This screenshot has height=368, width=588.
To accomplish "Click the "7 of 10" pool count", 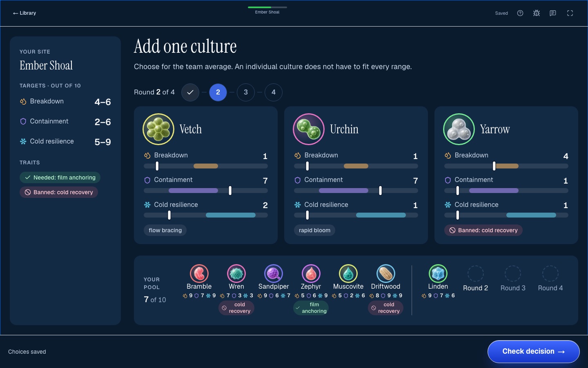I will point(155,300).
